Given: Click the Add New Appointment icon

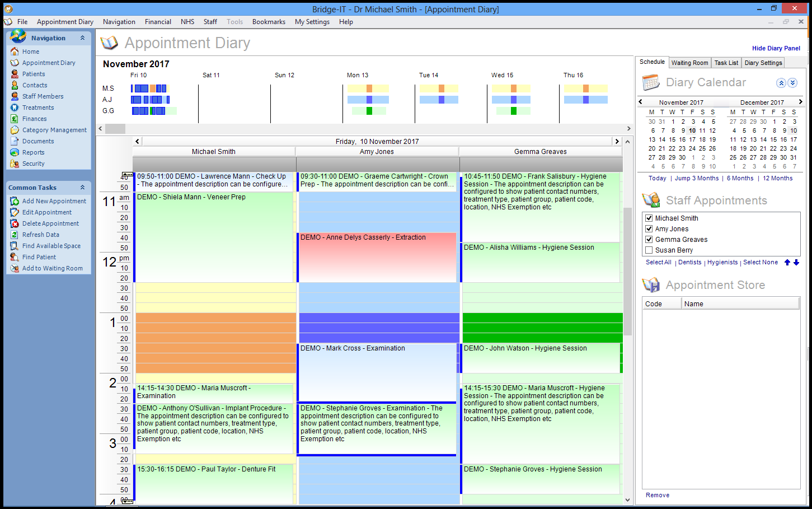Looking at the screenshot, I should point(15,201).
